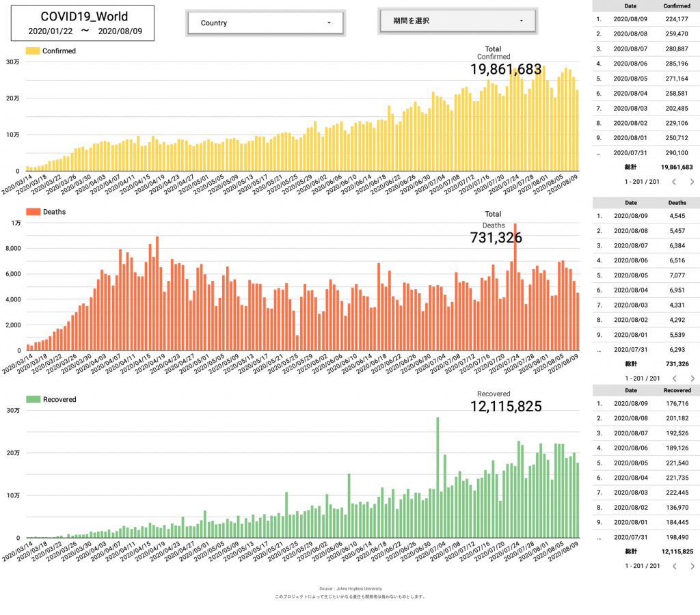This screenshot has width=700, height=615.
Task: Go to previous page in Recovered table
Action: pos(673,566)
